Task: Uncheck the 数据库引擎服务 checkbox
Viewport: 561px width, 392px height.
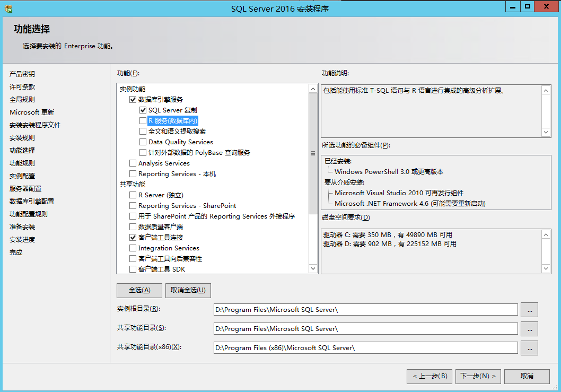Action: pyautogui.click(x=133, y=100)
